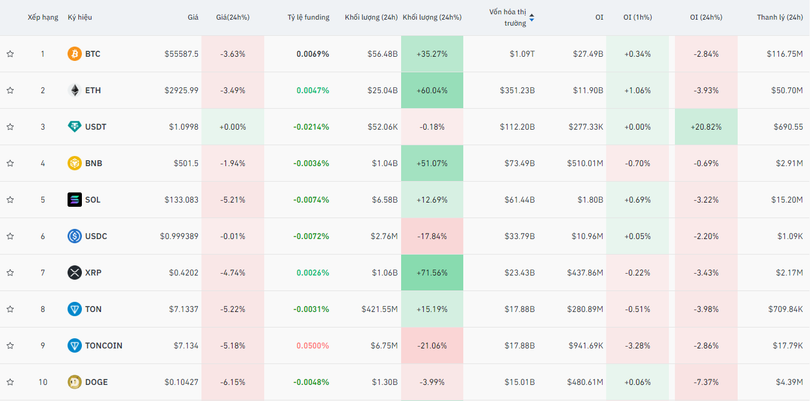Click the Xếp hạng column header
Image resolution: width=810 pixels, height=401 pixels.
tap(42, 18)
